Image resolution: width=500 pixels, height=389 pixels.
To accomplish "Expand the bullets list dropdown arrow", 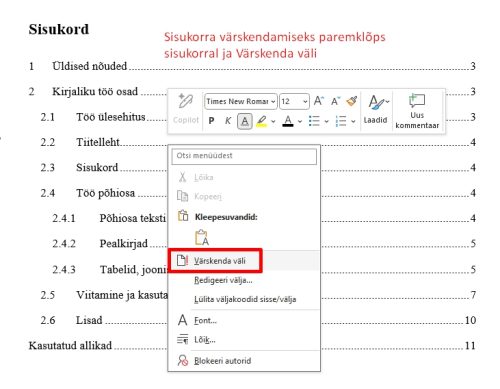I will [326, 121].
